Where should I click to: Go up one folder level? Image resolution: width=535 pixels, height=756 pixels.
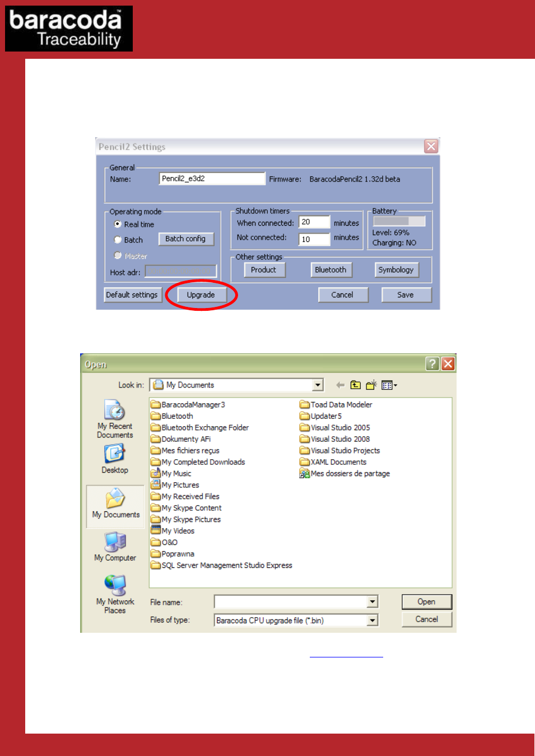(x=356, y=385)
